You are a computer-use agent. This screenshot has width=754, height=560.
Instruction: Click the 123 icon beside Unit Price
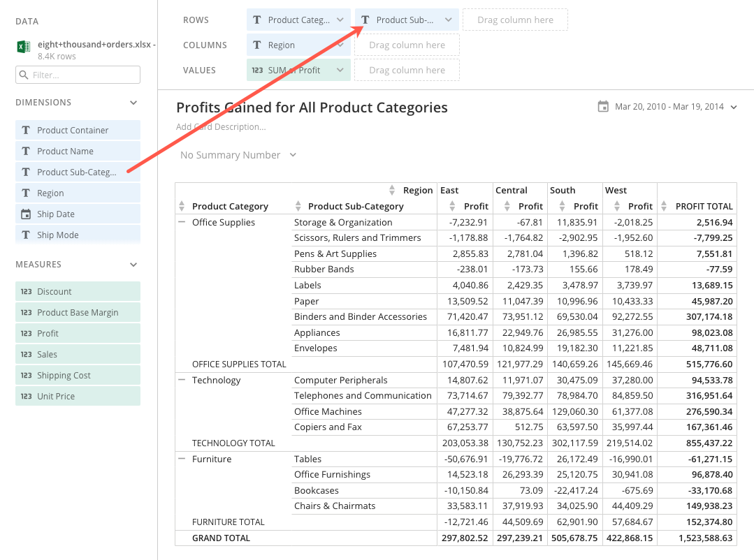[26, 396]
